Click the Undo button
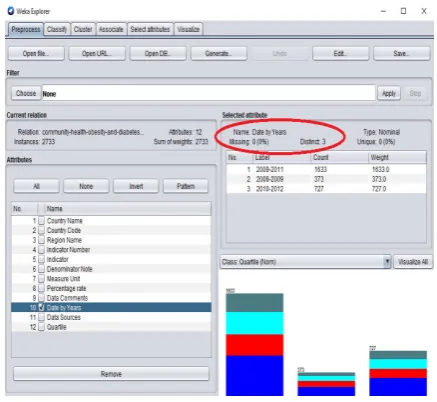 tap(280, 53)
